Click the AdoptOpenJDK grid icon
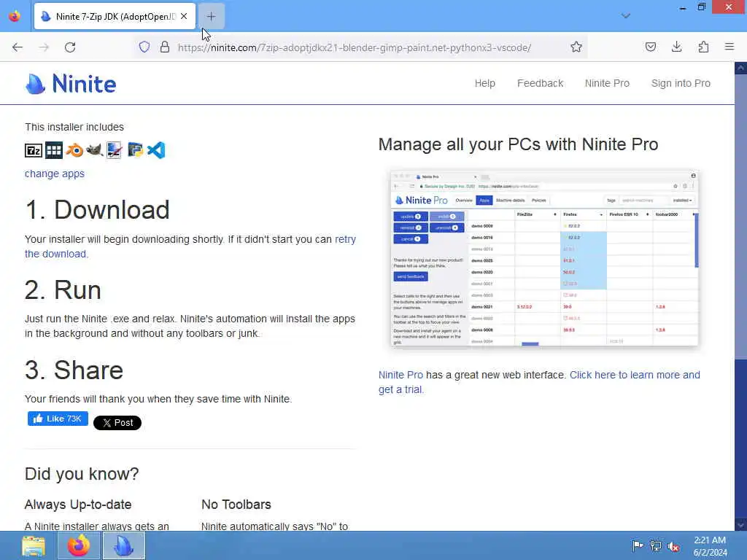This screenshot has width=747, height=560. (x=54, y=150)
